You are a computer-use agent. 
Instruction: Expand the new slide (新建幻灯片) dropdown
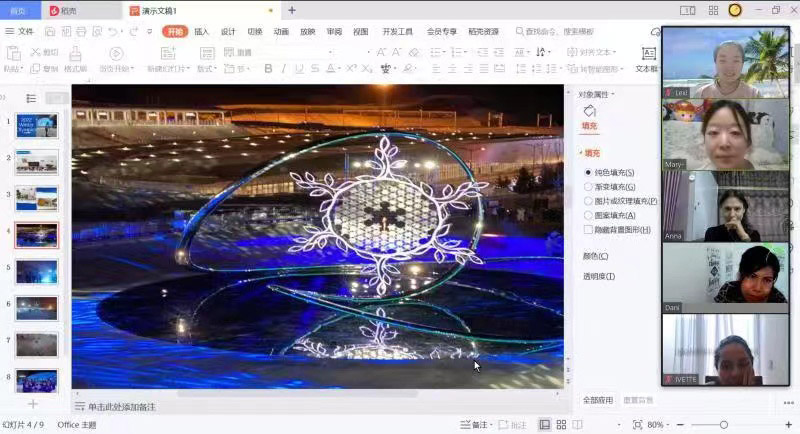(x=166, y=69)
